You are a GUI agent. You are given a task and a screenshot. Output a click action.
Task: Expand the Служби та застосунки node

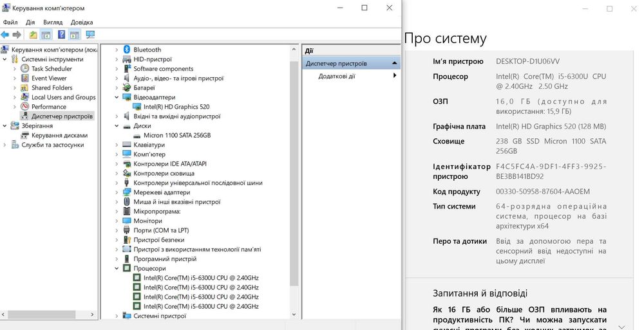(5, 145)
